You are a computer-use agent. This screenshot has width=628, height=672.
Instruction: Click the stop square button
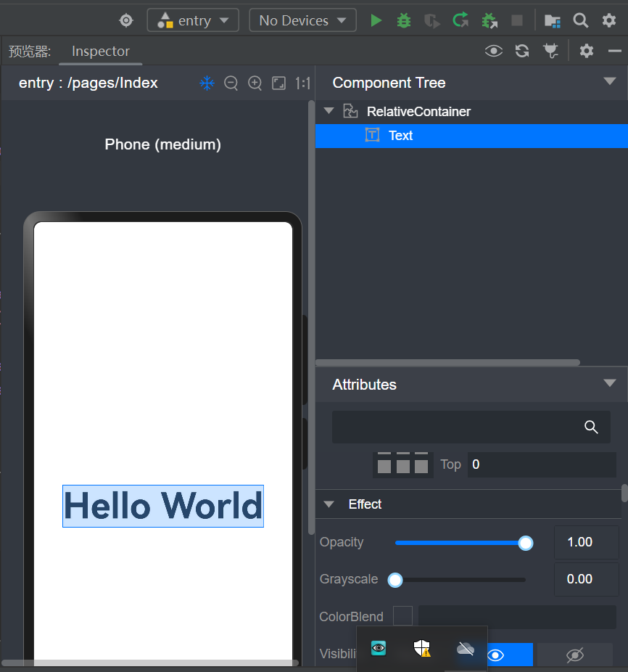[x=517, y=20]
